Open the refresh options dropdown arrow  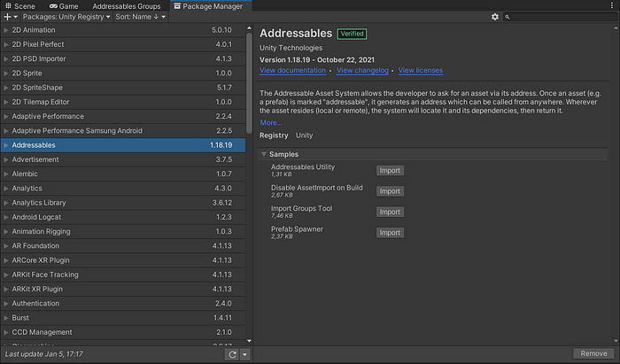coord(244,354)
